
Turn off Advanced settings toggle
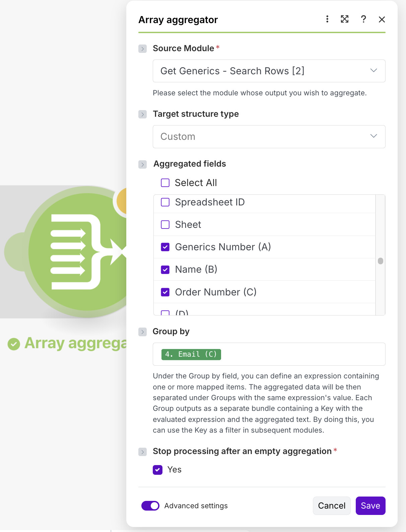[150, 506]
